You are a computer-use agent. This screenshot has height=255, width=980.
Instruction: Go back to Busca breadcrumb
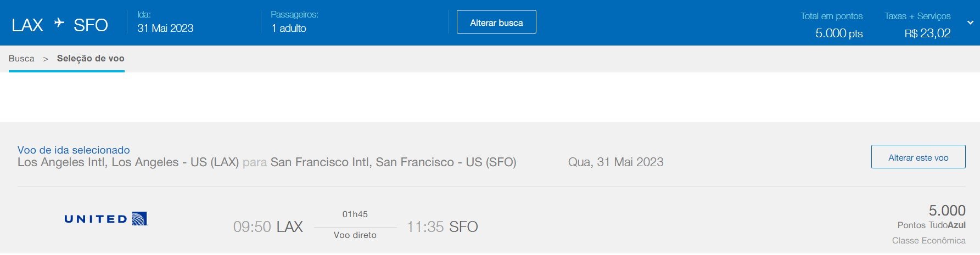pos(21,59)
